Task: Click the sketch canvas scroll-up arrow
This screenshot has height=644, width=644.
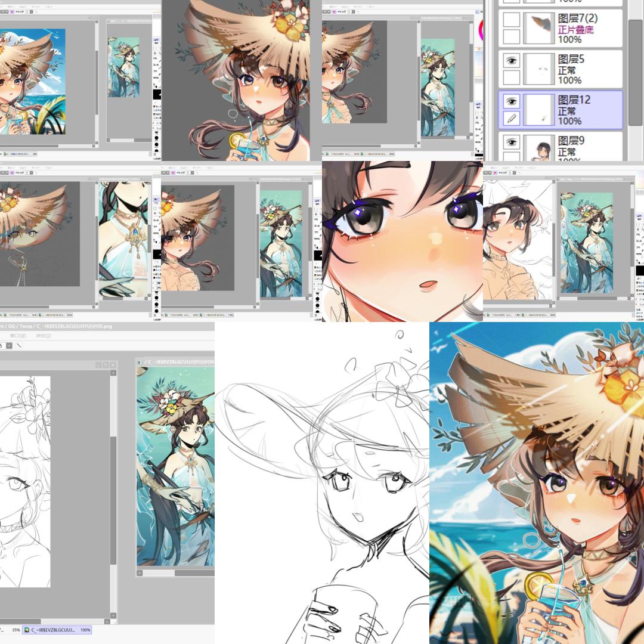Action: click(113, 373)
